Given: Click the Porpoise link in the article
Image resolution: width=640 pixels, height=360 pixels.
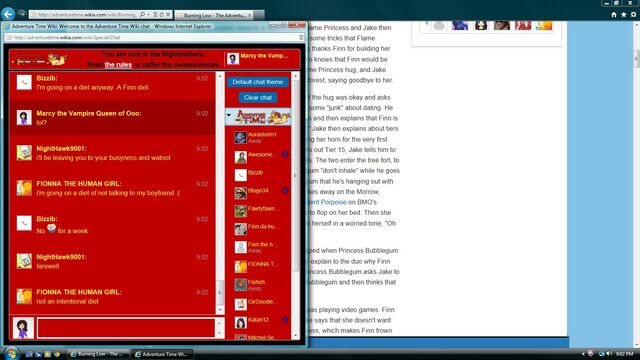Looking at the screenshot, I should (333, 202).
